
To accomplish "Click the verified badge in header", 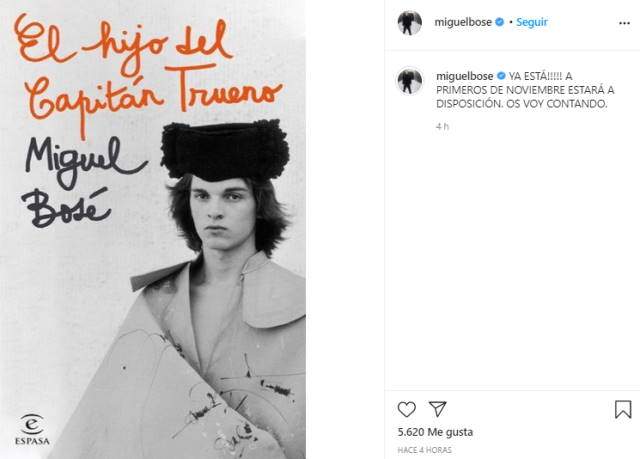I will (x=499, y=22).
